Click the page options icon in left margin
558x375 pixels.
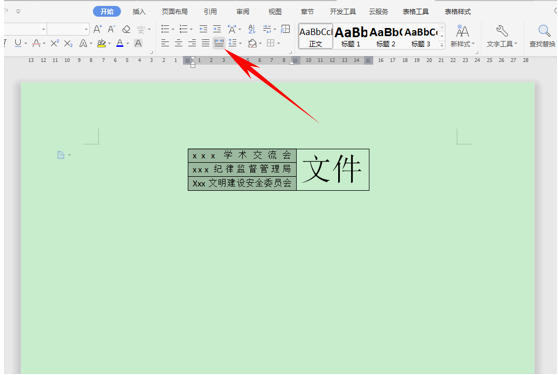coord(61,155)
